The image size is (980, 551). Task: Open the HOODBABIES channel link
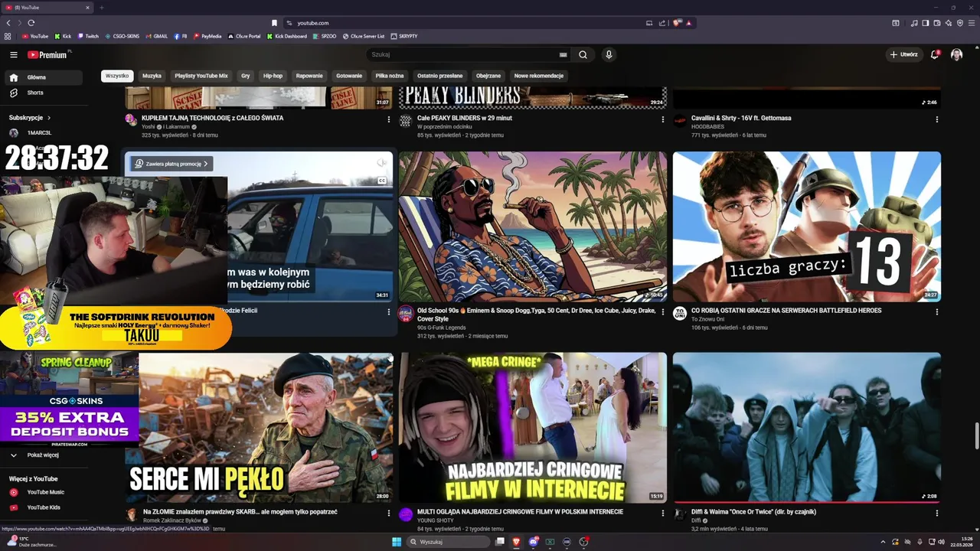[708, 127]
